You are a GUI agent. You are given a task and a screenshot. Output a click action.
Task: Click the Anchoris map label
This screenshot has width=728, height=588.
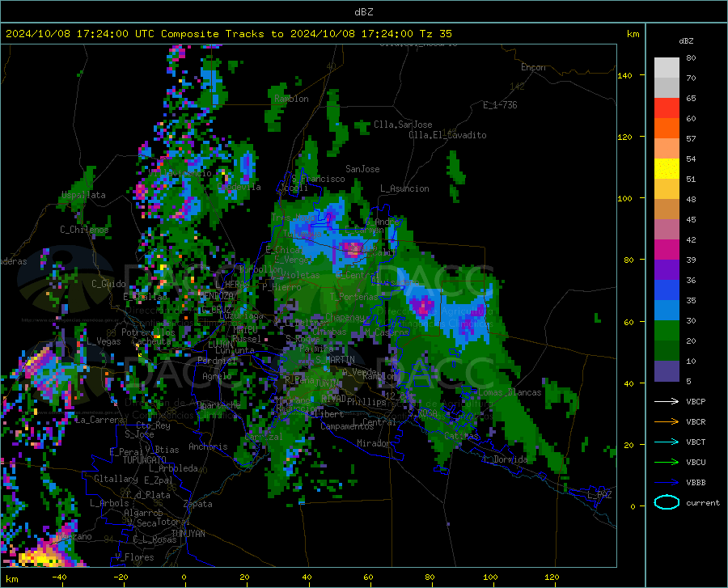point(208,446)
